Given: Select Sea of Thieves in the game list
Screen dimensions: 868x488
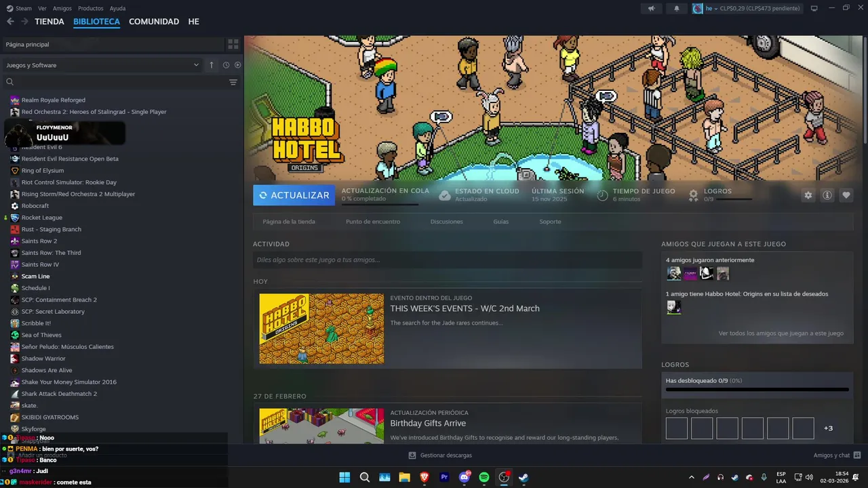Looking at the screenshot, I should [41, 335].
